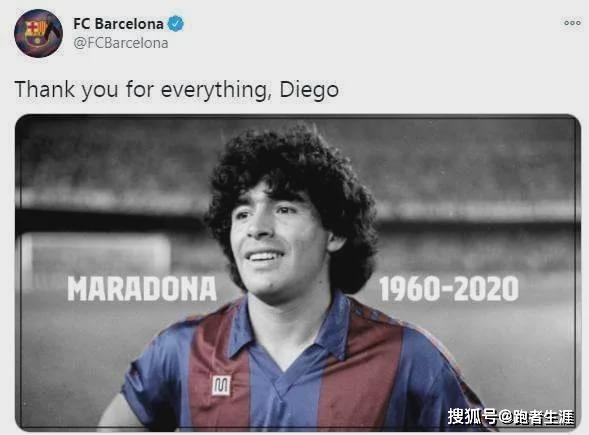Viewport: 589px width, 435px height.
Task: Click the 1960-2020 dates in the image
Action: tap(449, 289)
